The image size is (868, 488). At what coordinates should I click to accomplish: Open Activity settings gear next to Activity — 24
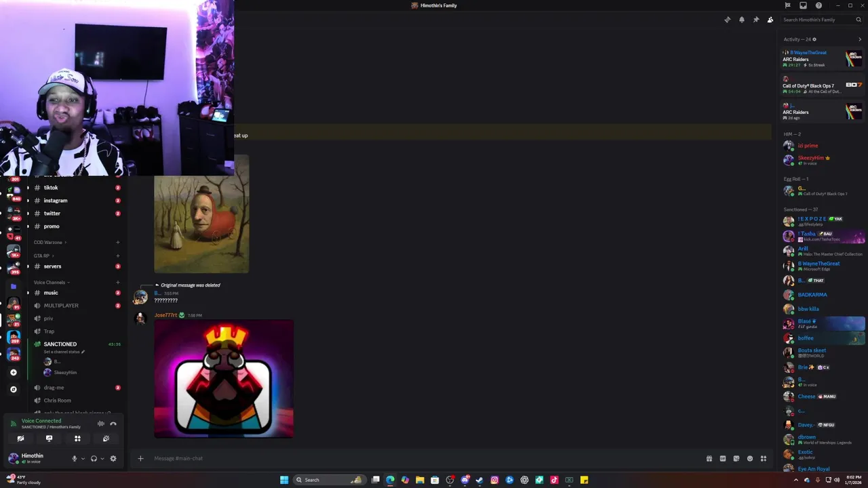point(814,39)
